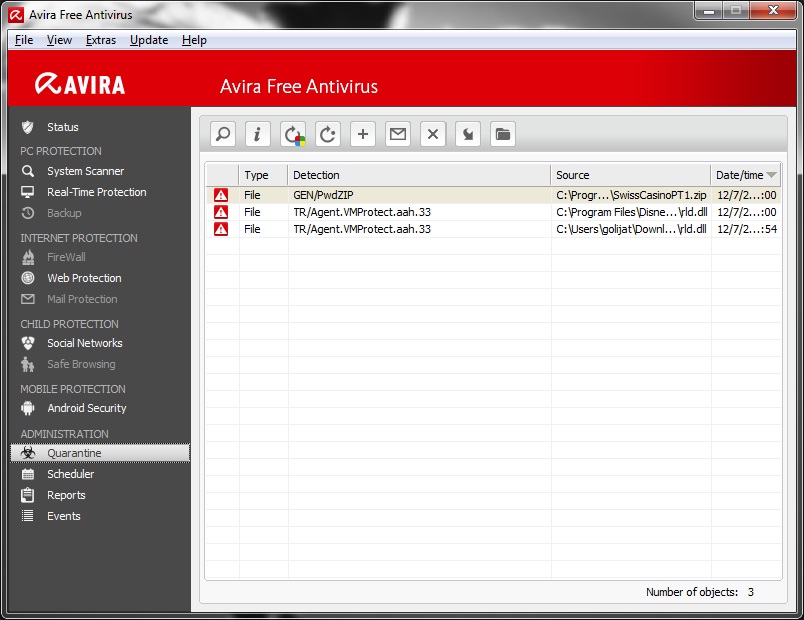804x620 pixels.
Task: Select Quarantine in the sidebar
Action: (100, 453)
